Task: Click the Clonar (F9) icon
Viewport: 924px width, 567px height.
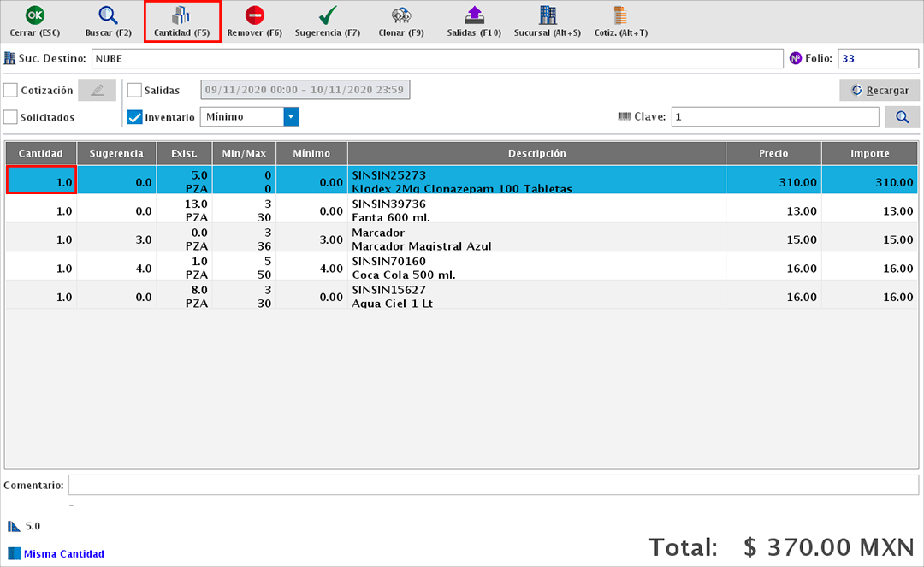Action: point(400,15)
